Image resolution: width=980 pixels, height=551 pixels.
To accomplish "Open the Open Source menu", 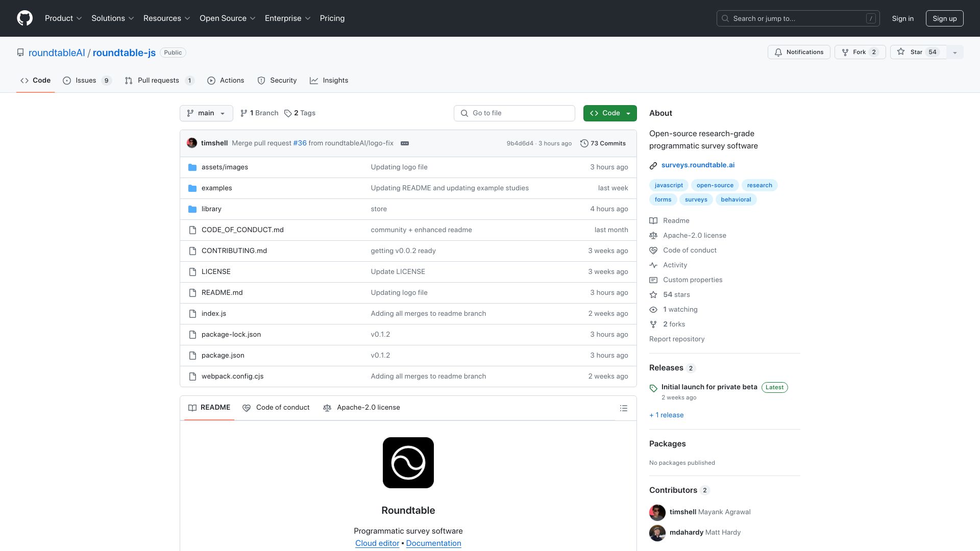I will (228, 18).
